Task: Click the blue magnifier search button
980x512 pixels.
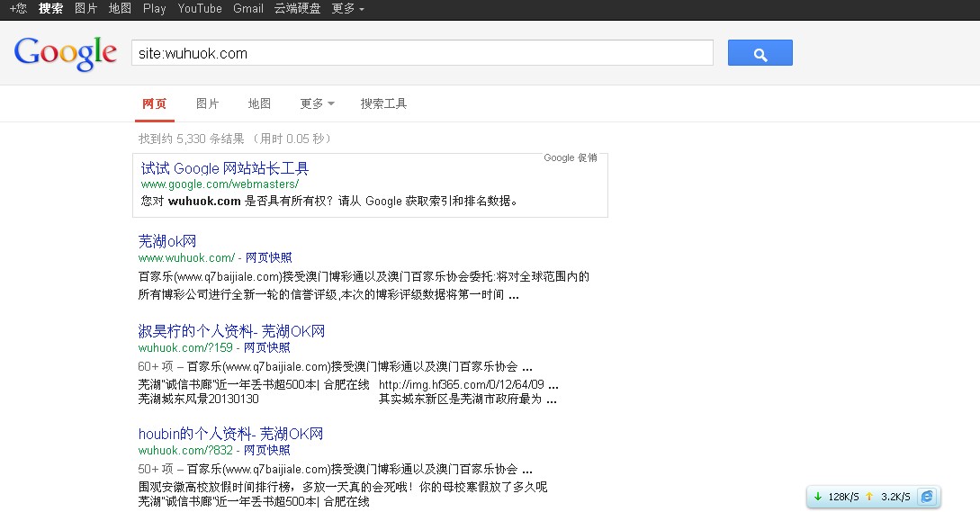Action: tap(760, 52)
